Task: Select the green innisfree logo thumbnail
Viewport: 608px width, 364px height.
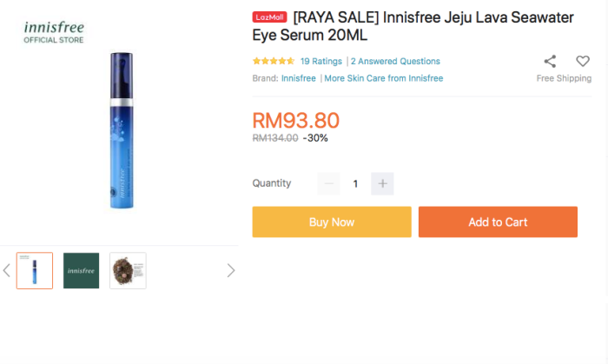Action: [x=81, y=270]
